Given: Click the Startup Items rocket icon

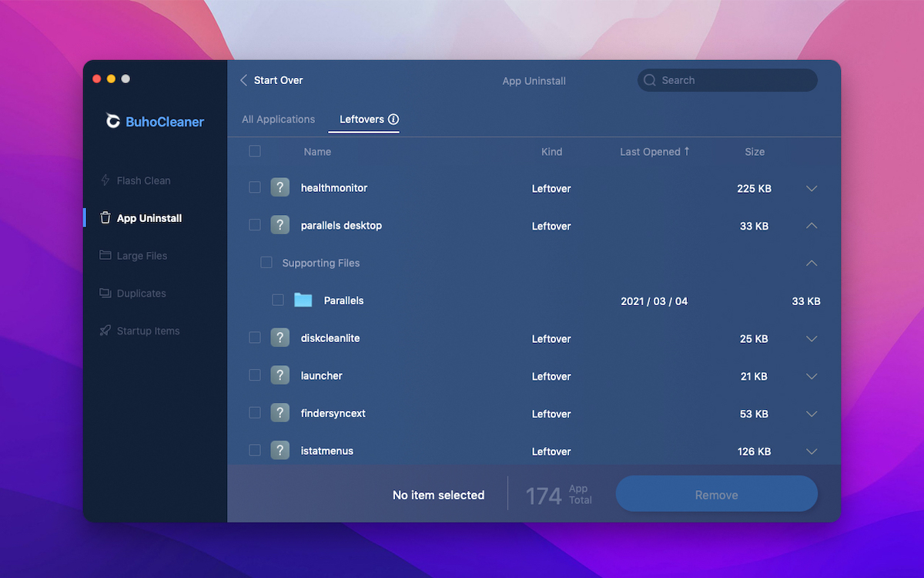Looking at the screenshot, I should click(x=105, y=331).
